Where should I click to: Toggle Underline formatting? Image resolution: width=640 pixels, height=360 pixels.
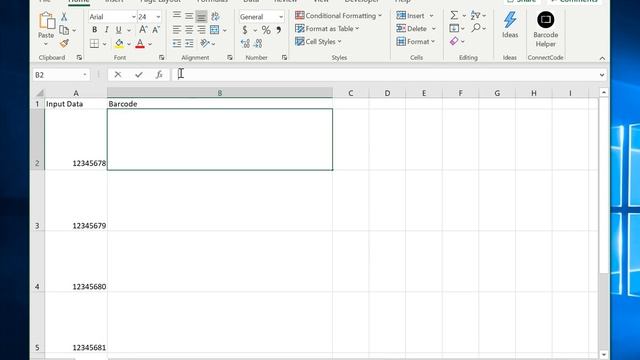coord(118,30)
